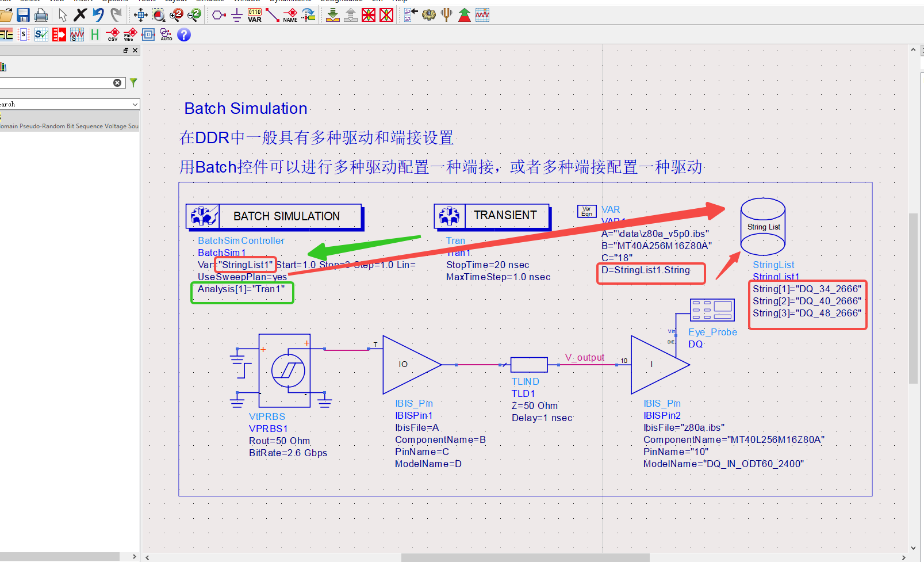The width and height of the screenshot is (924, 562).
Task: Clear the component search field
Action: point(117,82)
